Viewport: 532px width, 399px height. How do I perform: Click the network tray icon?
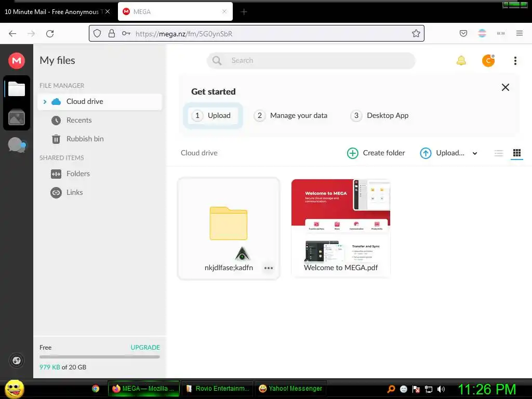[429, 389]
